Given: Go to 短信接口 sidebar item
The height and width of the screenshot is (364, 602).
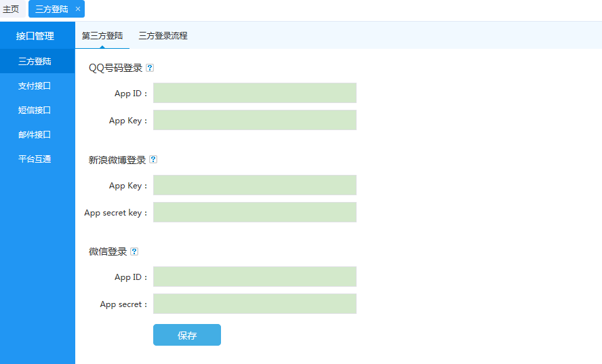Looking at the screenshot, I should tap(35, 110).
